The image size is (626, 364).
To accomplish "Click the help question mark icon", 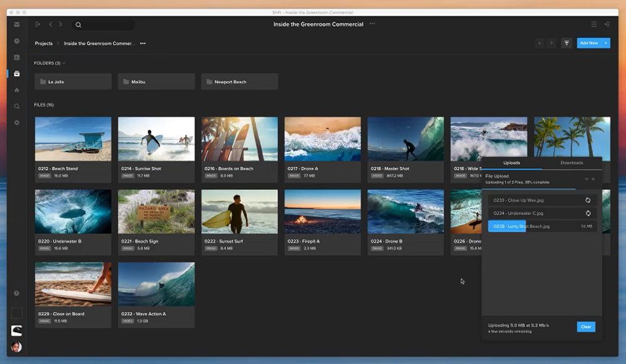I will point(17,293).
